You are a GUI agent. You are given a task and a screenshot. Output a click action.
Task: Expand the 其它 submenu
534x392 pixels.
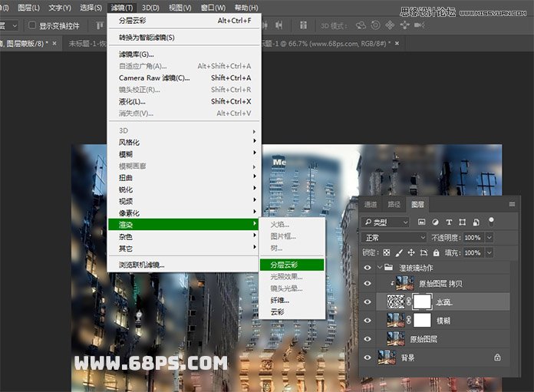184,249
